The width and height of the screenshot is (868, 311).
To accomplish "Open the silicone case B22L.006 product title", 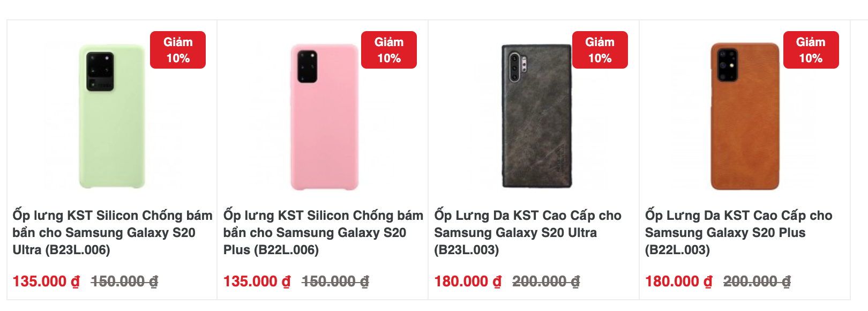I will pyautogui.click(x=323, y=233).
